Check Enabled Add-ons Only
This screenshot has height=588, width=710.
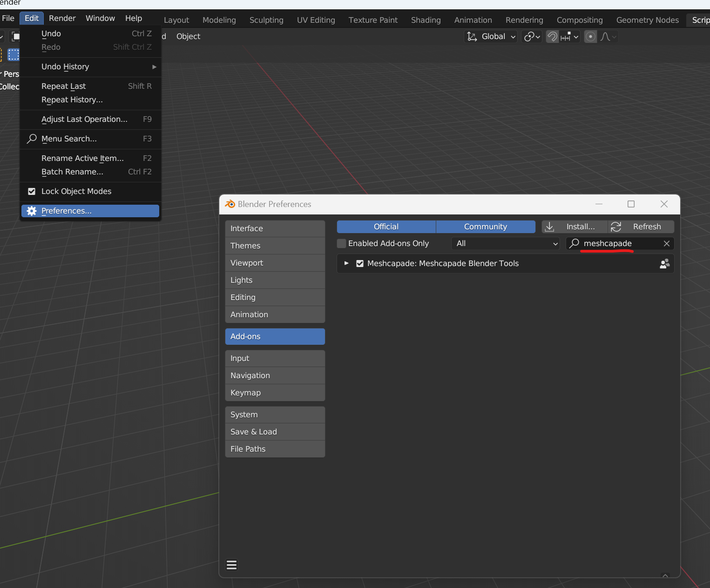coord(342,243)
